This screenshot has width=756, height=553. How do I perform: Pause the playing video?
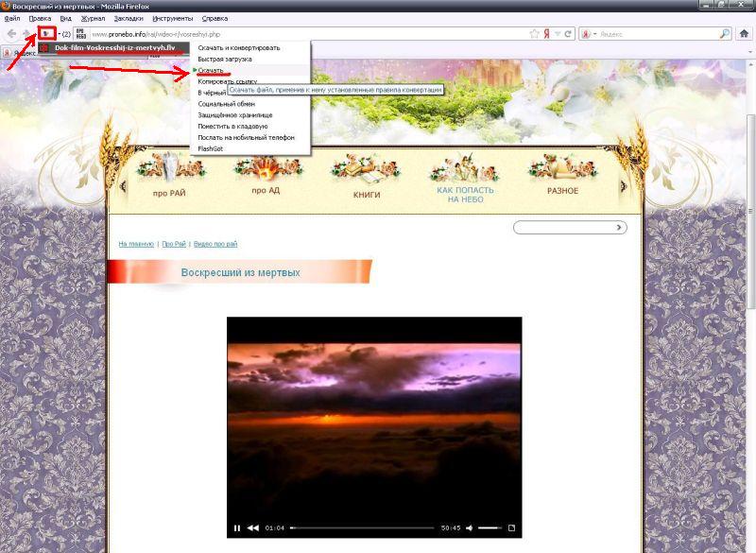(236, 526)
